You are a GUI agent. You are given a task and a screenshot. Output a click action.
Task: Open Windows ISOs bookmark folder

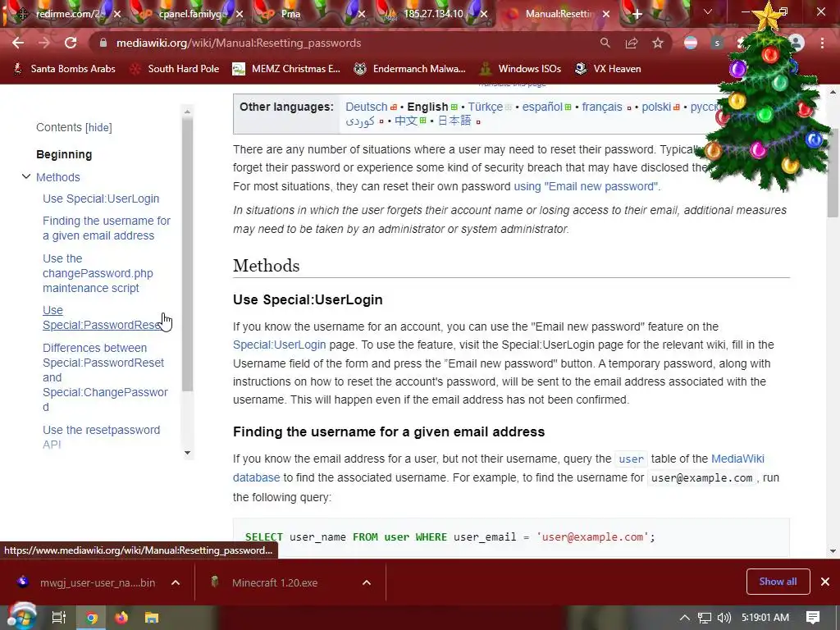(x=521, y=69)
